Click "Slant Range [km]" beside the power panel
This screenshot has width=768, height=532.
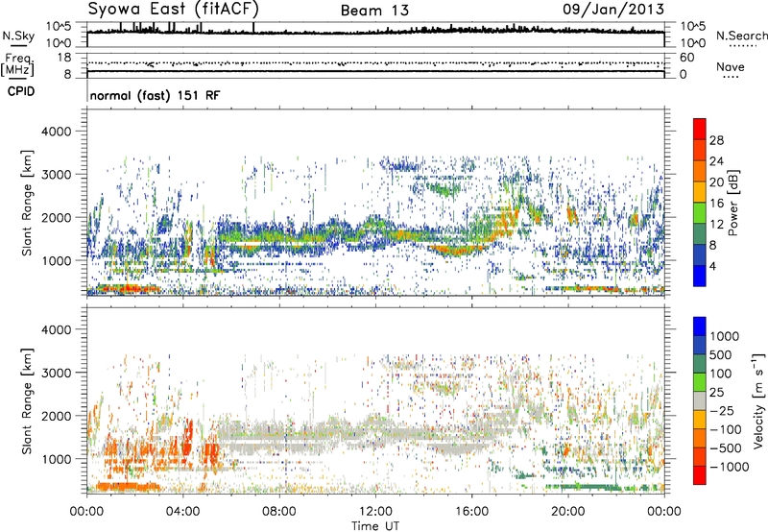pos(27,204)
